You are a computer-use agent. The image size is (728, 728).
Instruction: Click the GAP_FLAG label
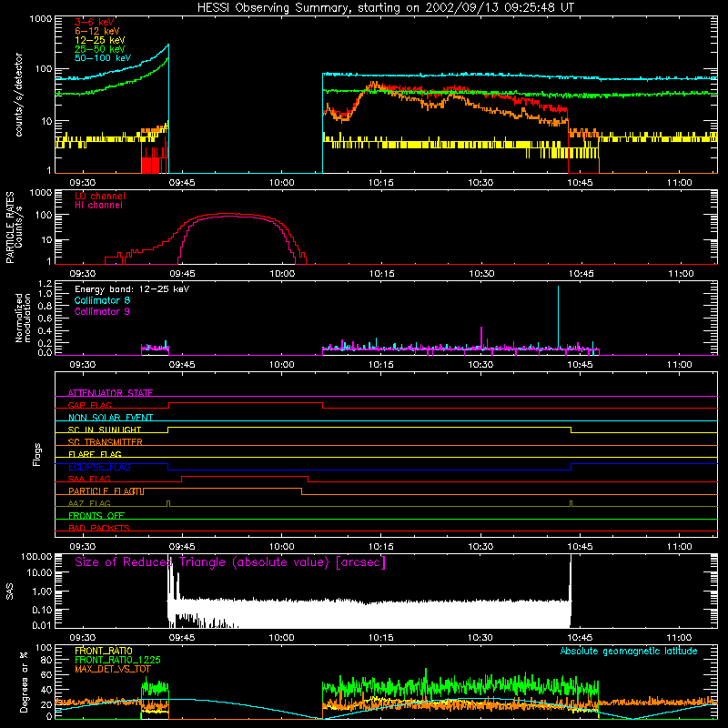[89, 405]
